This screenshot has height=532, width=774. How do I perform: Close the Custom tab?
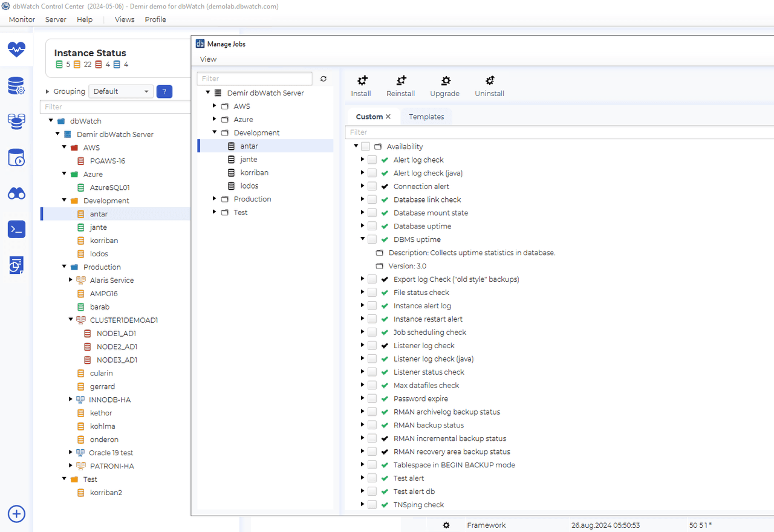click(x=388, y=117)
